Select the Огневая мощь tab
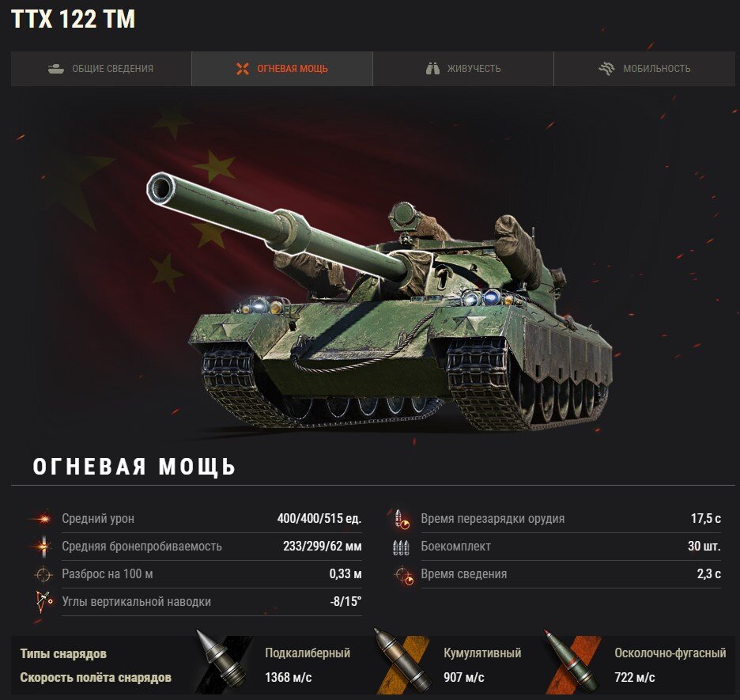Viewport: 740px width, 700px height. [282, 69]
